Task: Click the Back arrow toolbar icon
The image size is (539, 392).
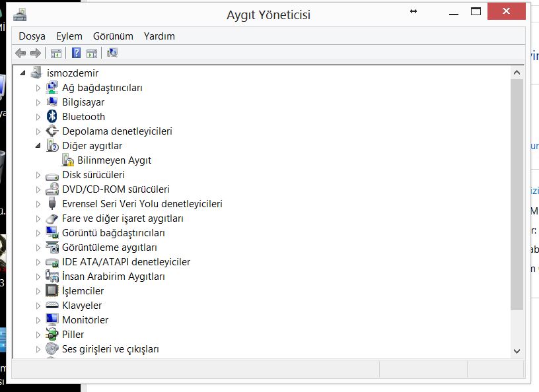Action: (x=20, y=53)
